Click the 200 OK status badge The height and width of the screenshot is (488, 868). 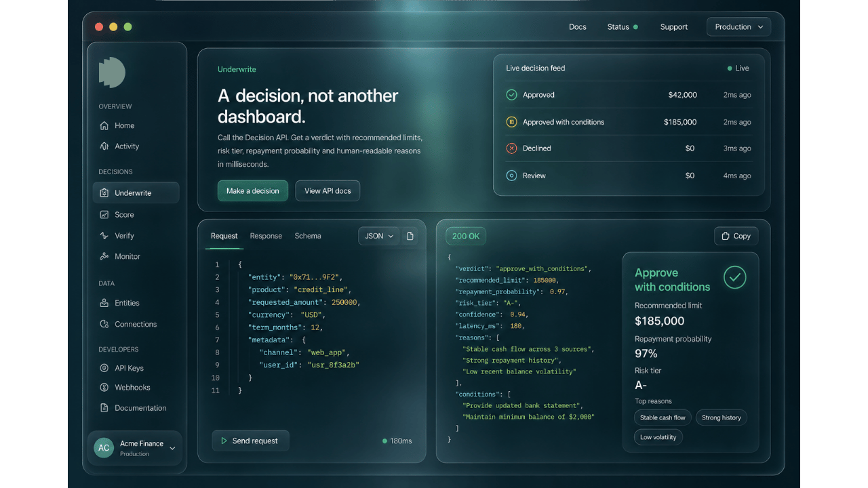(x=466, y=236)
